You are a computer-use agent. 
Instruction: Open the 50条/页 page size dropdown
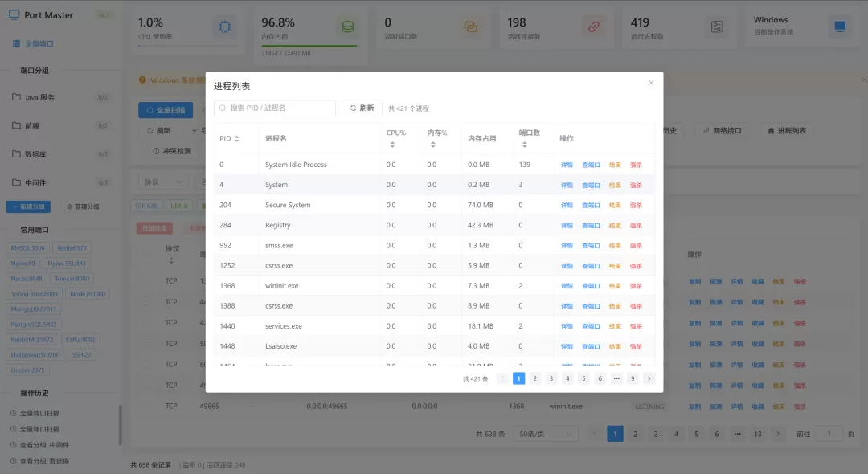point(545,434)
